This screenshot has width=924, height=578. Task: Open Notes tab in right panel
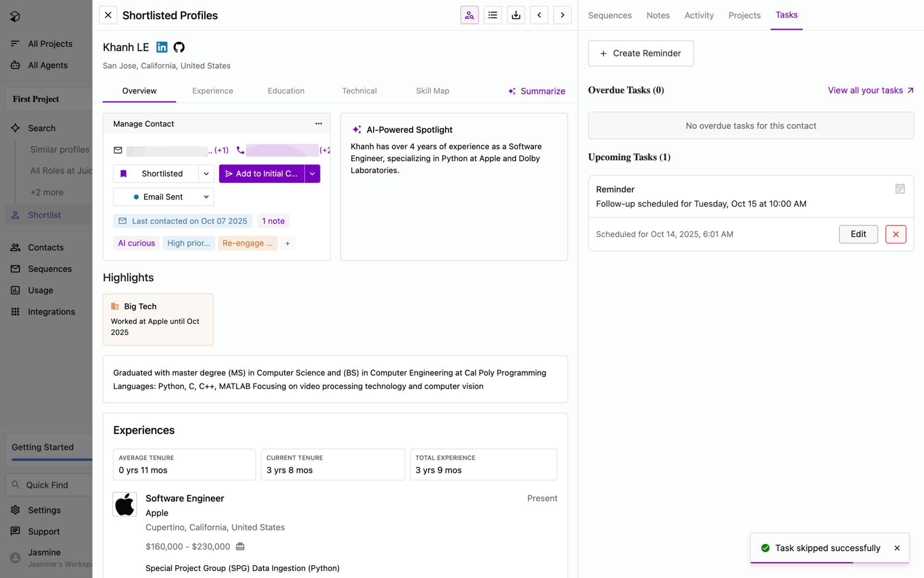point(658,15)
